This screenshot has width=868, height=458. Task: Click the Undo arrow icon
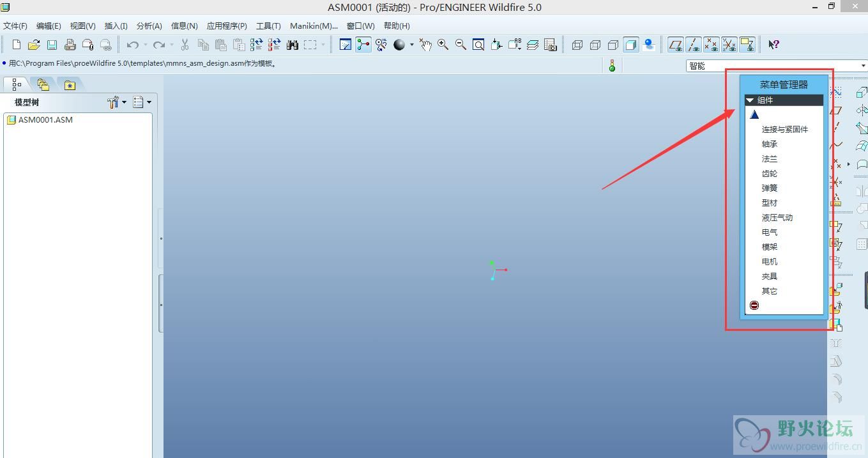132,45
